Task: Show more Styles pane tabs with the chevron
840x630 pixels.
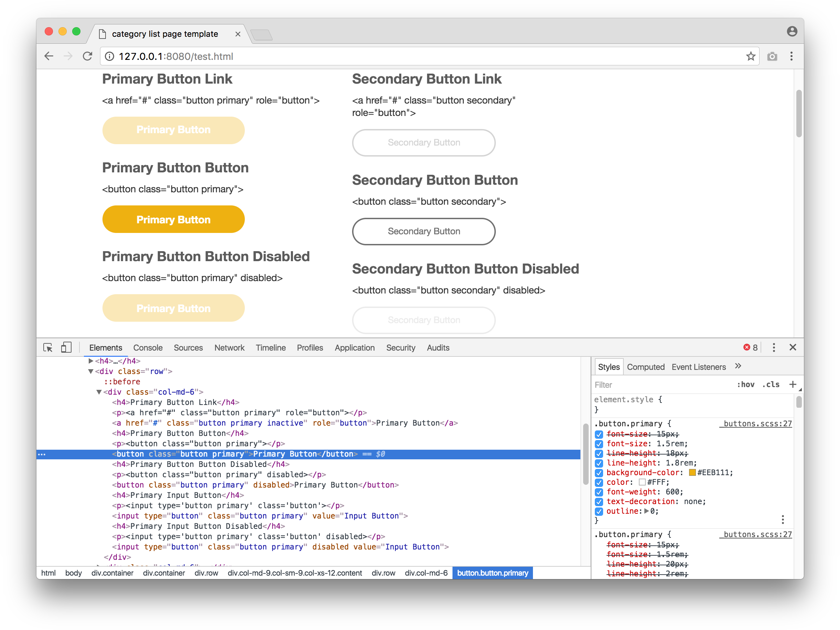Action: click(738, 366)
